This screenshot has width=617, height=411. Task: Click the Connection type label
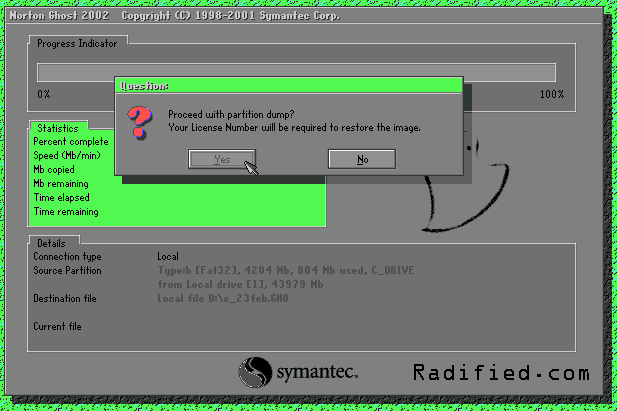tap(67, 257)
